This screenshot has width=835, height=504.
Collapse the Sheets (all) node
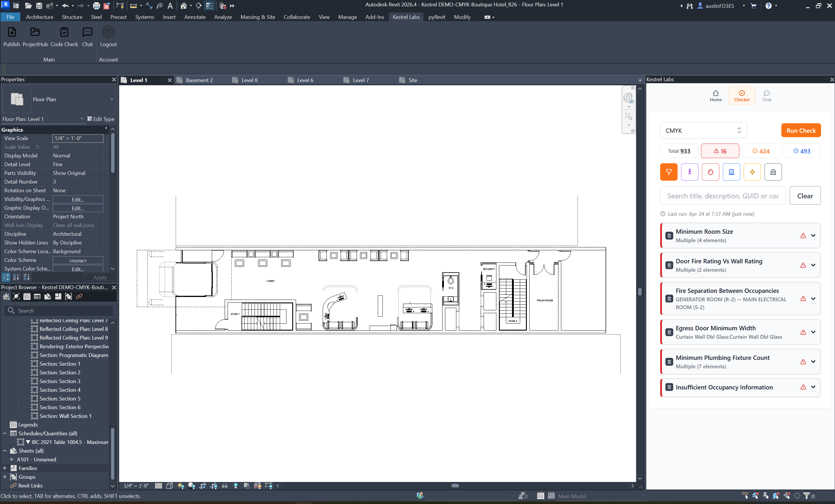(5, 451)
